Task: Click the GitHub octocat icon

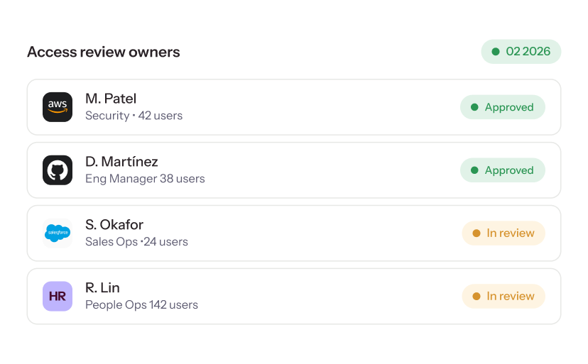Action: [58, 170]
